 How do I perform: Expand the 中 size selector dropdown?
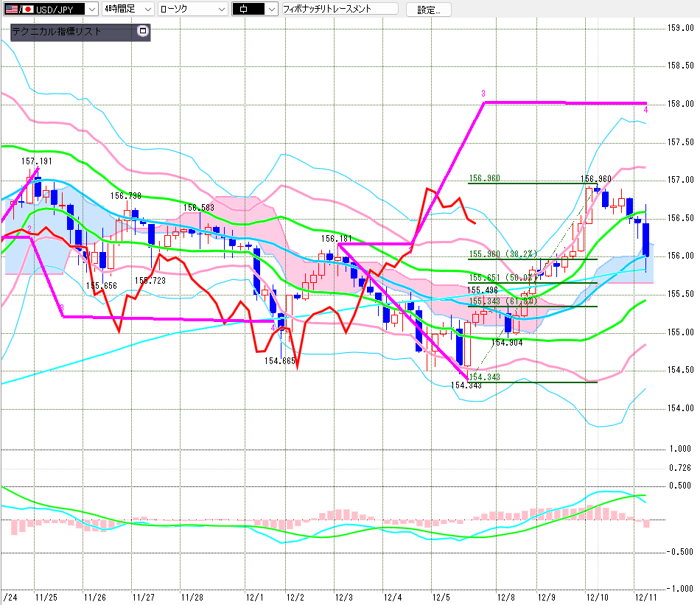coord(270,9)
